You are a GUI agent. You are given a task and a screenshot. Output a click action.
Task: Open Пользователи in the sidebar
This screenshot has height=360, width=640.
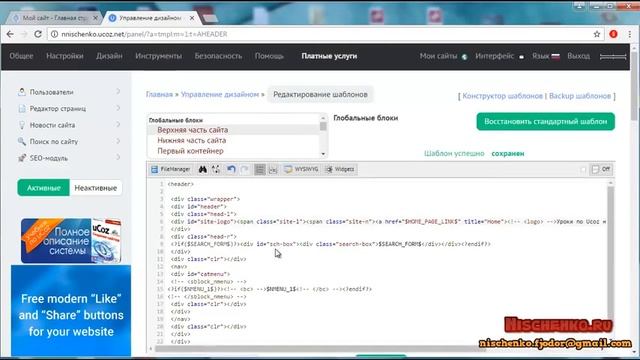(51, 92)
